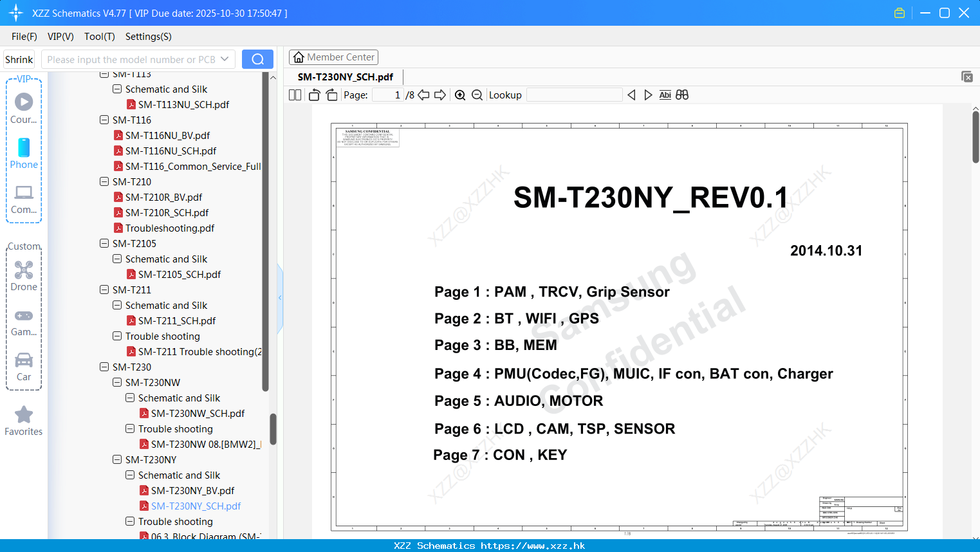
Task: Open the Courses sidebar icon
Action: tap(24, 109)
